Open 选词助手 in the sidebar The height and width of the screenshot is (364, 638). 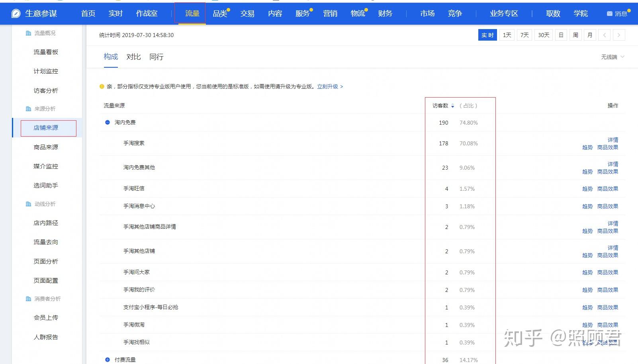click(x=46, y=186)
